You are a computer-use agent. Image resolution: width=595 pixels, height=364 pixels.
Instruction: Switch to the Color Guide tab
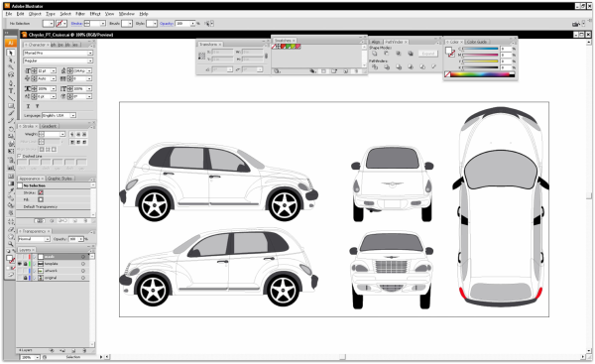tap(477, 42)
